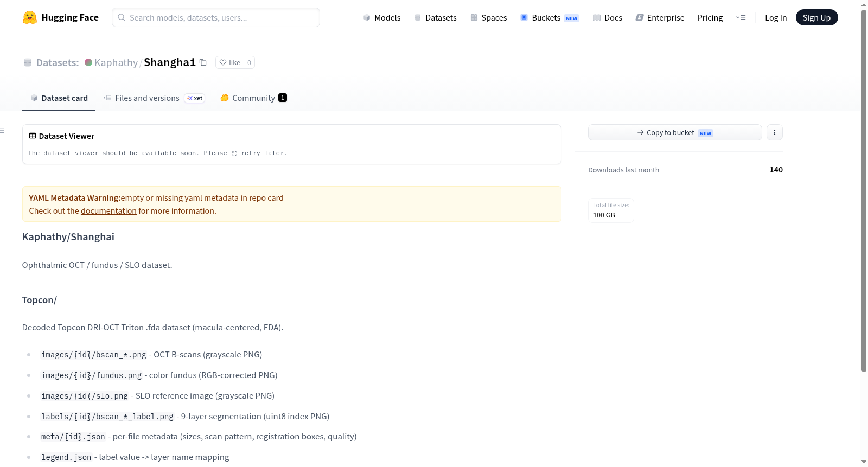Click the labels/{id}/bscan_*_label.png code text

click(107, 417)
